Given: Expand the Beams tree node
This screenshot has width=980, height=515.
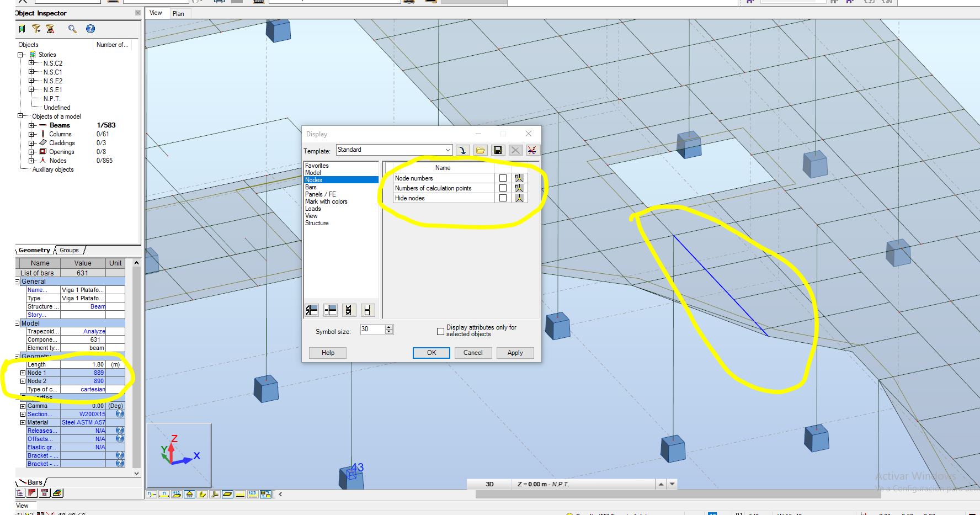Looking at the screenshot, I should pos(31,125).
